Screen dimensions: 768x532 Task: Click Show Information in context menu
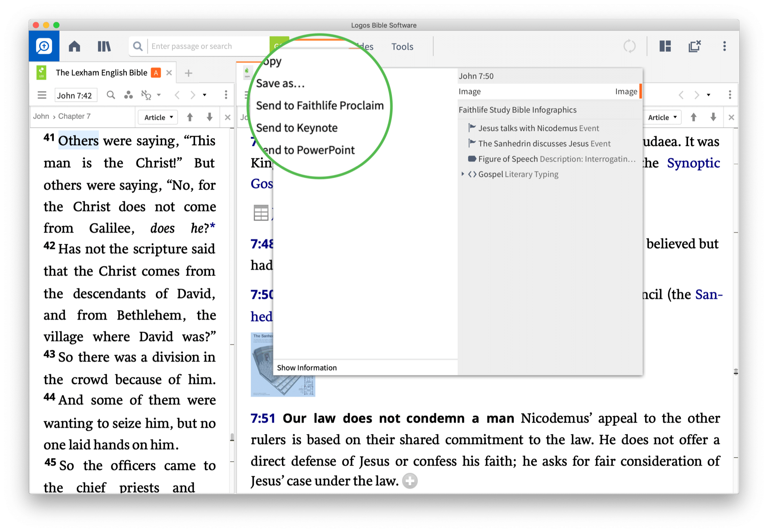pos(307,367)
